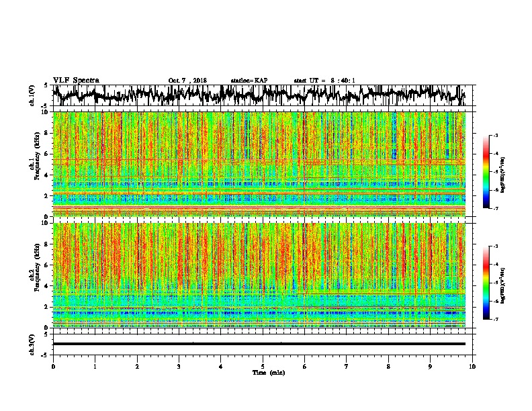The image size is (532, 411).
Task: Click the "1" tick on the time axis
Action: click(95, 367)
